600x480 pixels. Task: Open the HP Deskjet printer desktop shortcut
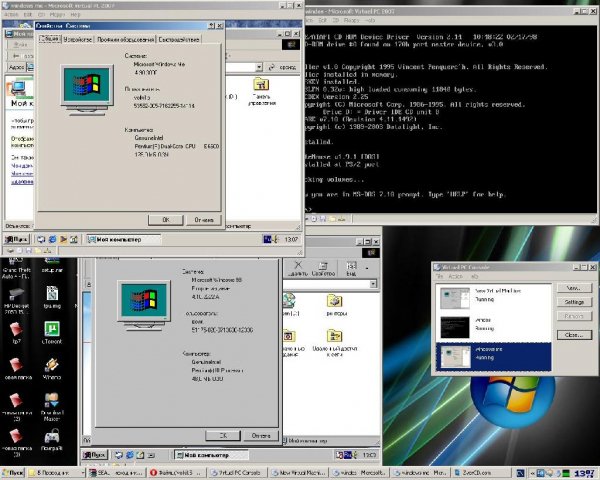click(x=16, y=300)
